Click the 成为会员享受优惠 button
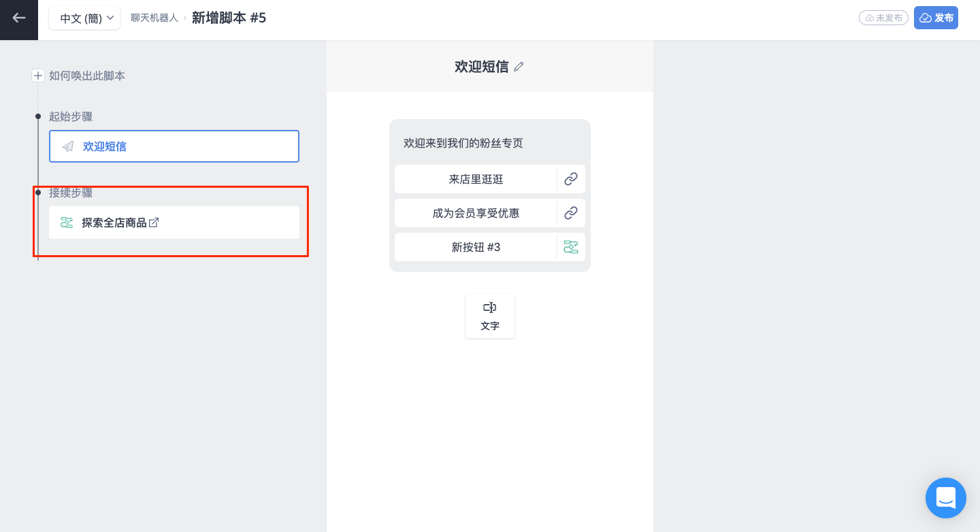980x532 pixels. coord(476,213)
